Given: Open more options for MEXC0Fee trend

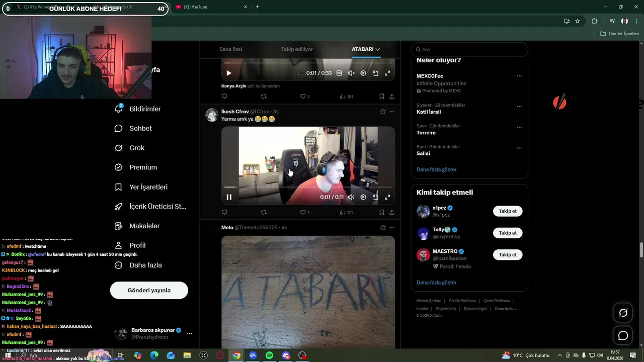Looking at the screenshot, I should pos(519,76).
